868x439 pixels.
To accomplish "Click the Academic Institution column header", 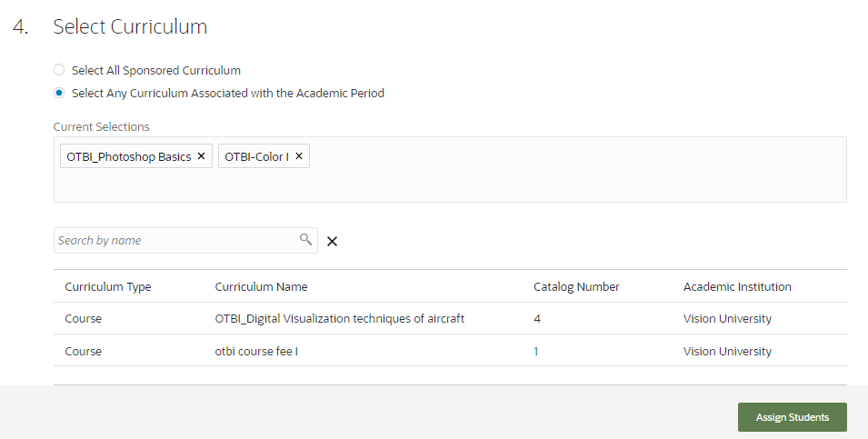I will pyautogui.click(x=737, y=286).
